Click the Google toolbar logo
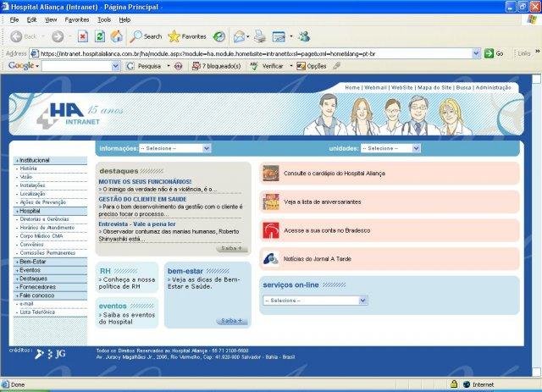Screen dimensions: 542x392 [x=21, y=65]
